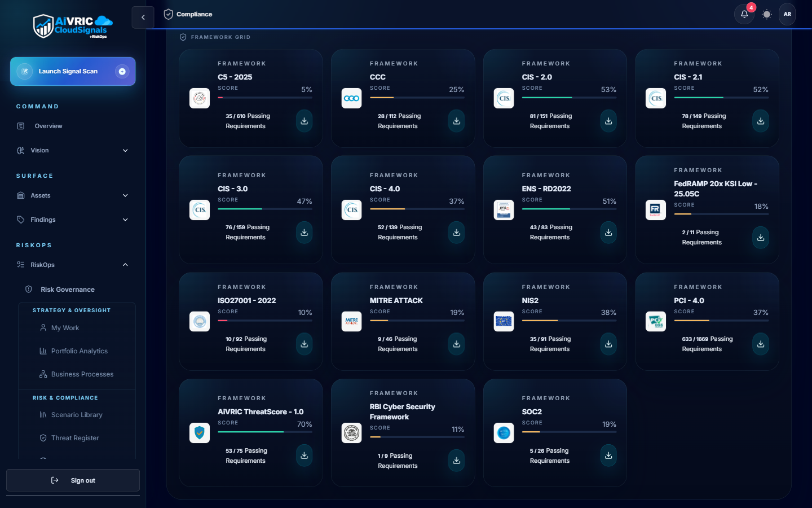Click the RBI framework seal logo
Viewport: 812px width, 508px height.
tap(351, 433)
